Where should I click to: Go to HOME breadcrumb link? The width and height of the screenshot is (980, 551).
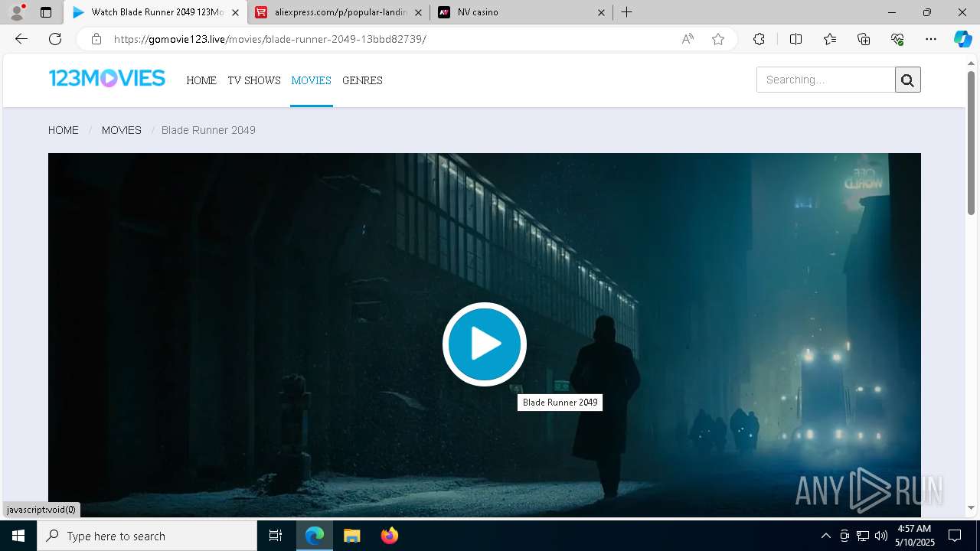[x=64, y=130]
